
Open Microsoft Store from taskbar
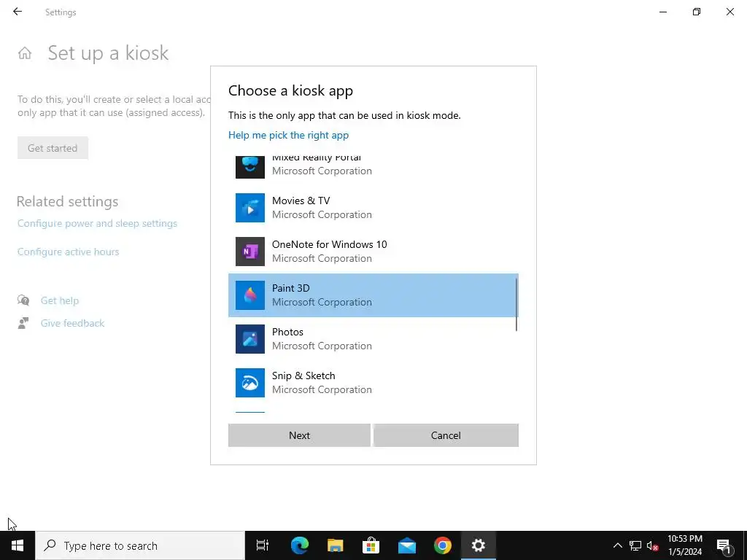(x=371, y=545)
